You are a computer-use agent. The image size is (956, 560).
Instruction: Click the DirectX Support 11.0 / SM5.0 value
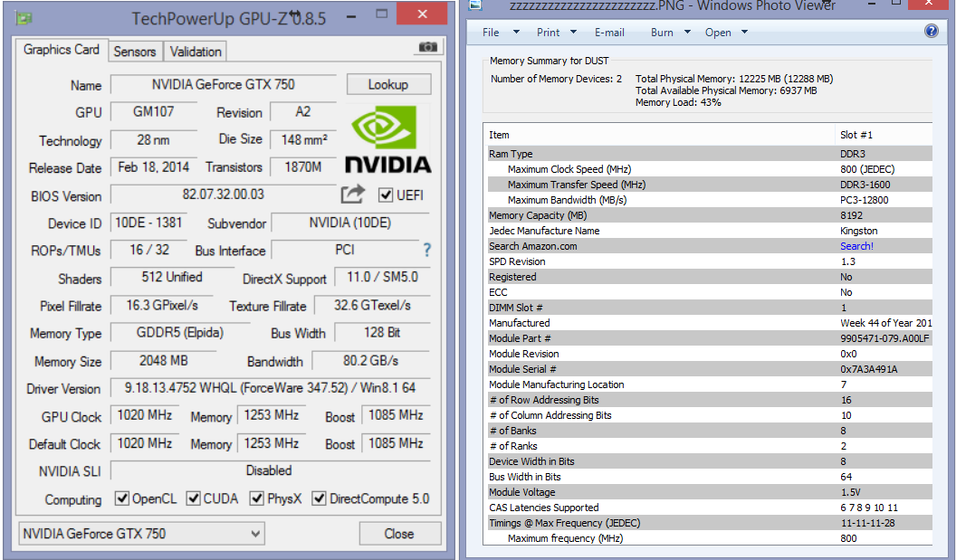pyautogui.click(x=383, y=278)
